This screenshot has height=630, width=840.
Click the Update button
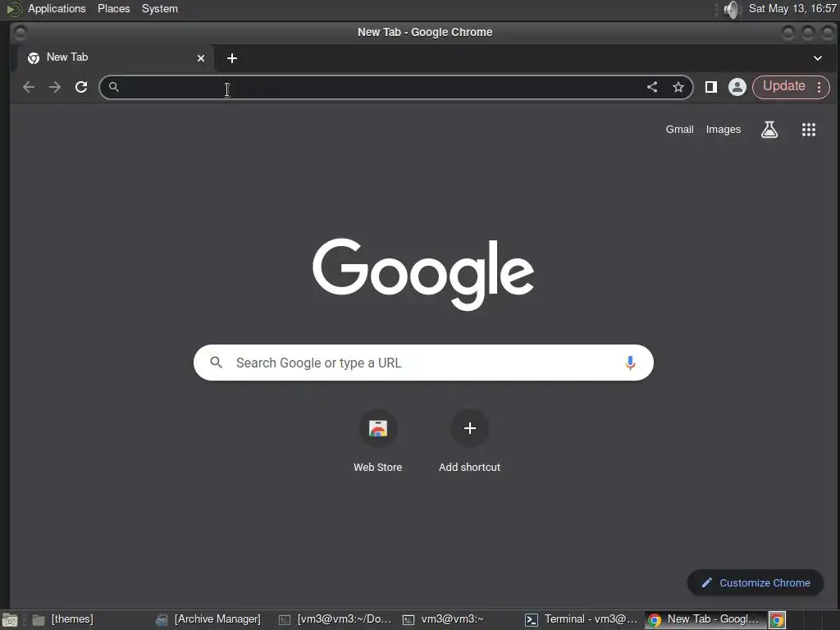[x=783, y=86]
